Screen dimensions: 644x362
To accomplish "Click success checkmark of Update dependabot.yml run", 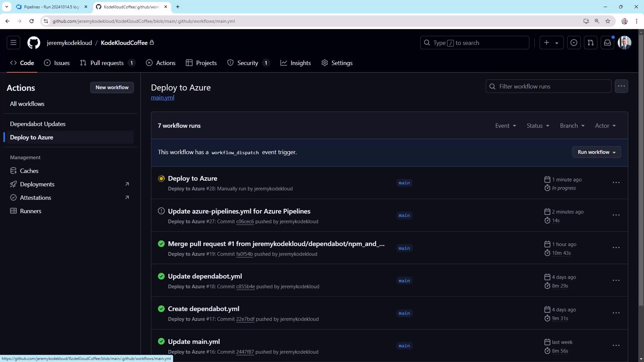I will tap(161, 276).
